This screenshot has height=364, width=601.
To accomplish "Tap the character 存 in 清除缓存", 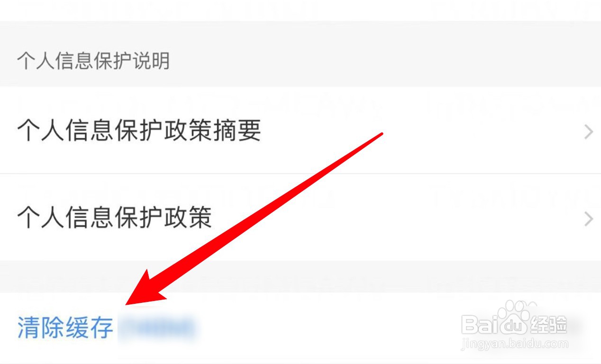I will [x=101, y=328].
